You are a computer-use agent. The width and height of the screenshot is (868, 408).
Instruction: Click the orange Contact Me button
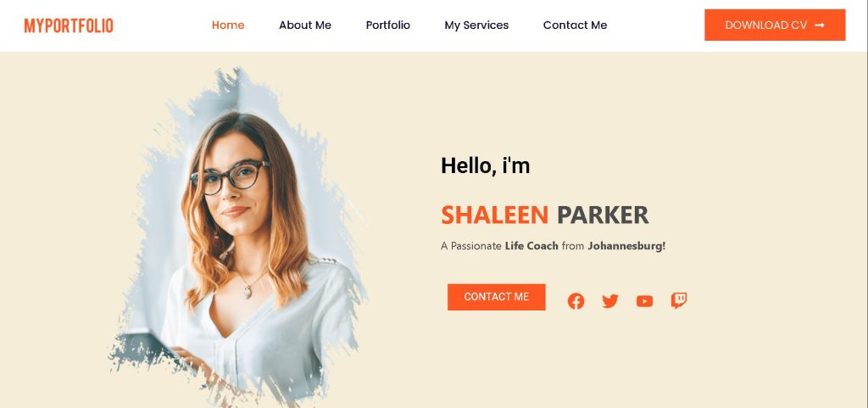tap(497, 297)
